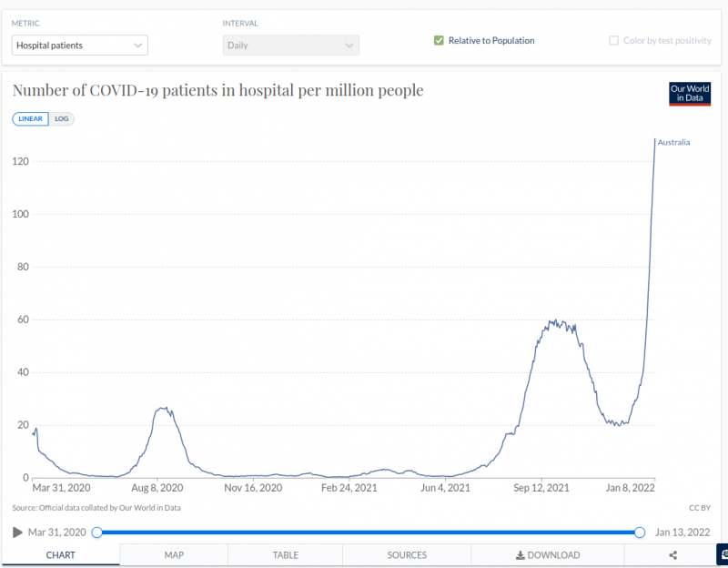View the SOURCES tab

coord(407,555)
